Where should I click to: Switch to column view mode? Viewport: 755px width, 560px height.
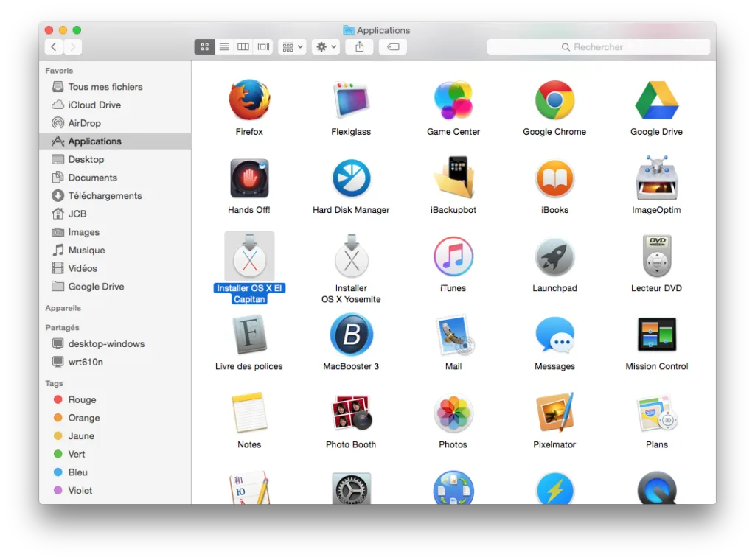243,46
